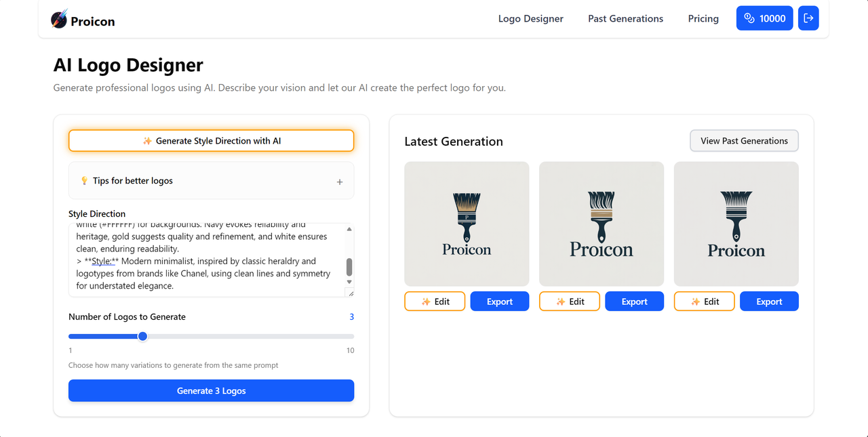The height and width of the screenshot is (437, 868).
Task: Edit the third generated brush logo
Action: [x=705, y=301]
